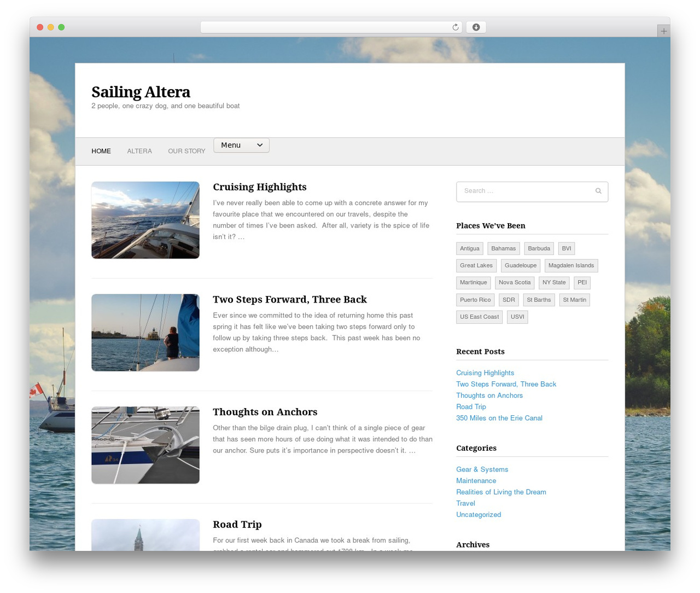This screenshot has width=700, height=593.
Task: Open Realities of Living the Dream category
Action: (501, 492)
